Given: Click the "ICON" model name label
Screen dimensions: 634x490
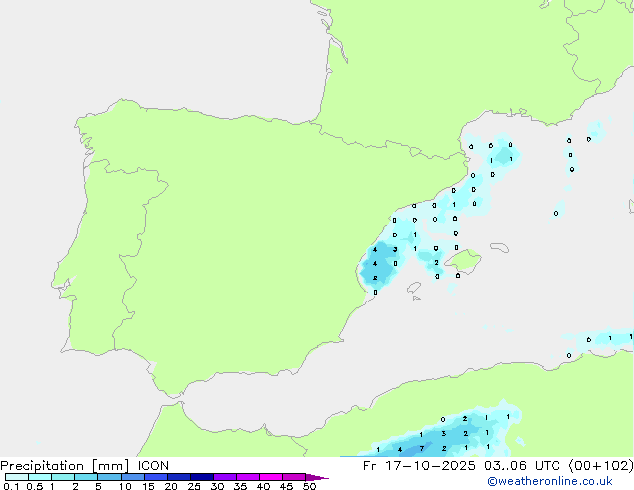Looking at the screenshot, I should pyautogui.click(x=153, y=466).
